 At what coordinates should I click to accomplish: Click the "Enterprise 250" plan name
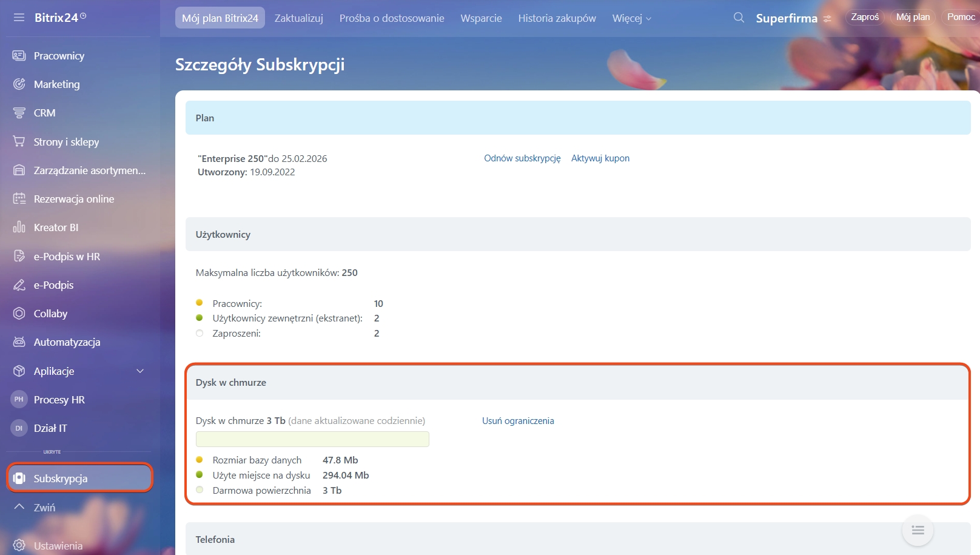[232, 158]
